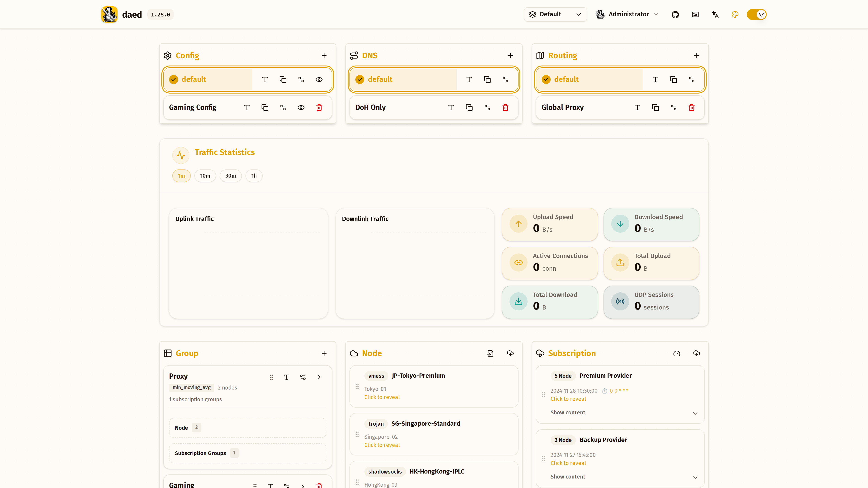Grab the JP-Tokyo-Premium node handle
This screenshot has height=488, width=868.
(x=357, y=386)
